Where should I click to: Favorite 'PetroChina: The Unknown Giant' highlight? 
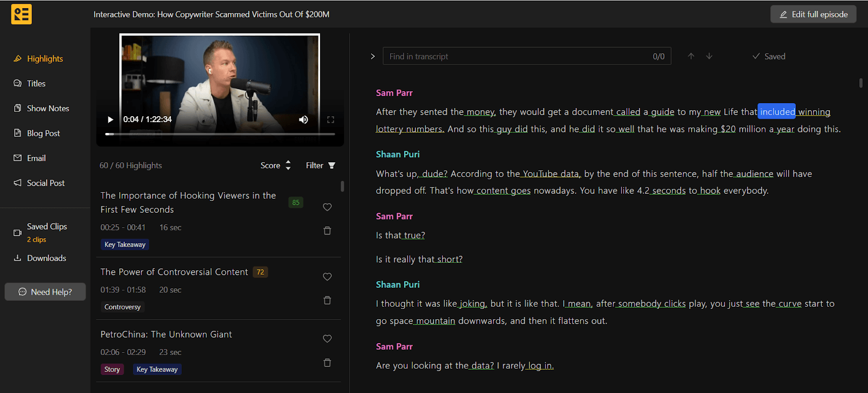click(327, 339)
